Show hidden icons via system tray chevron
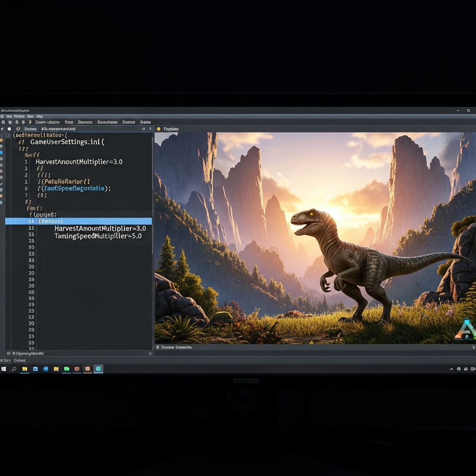This screenshot has height=476, width=476. point(451,369)
